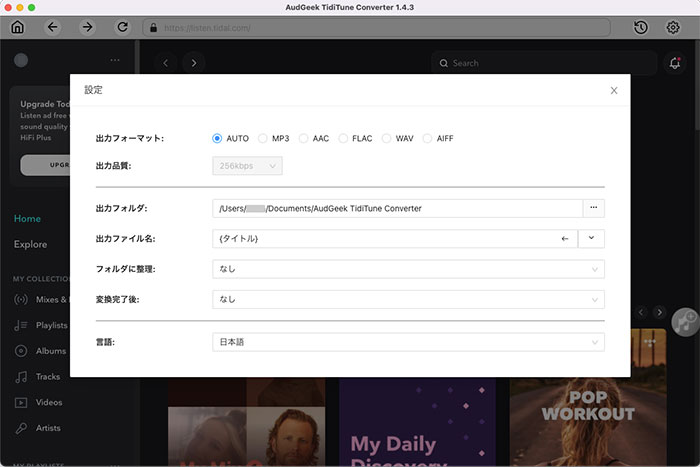Open conversion history clock icon
Image resolution: width=700 pixels, height=467 pixels.
coord(641,27)
